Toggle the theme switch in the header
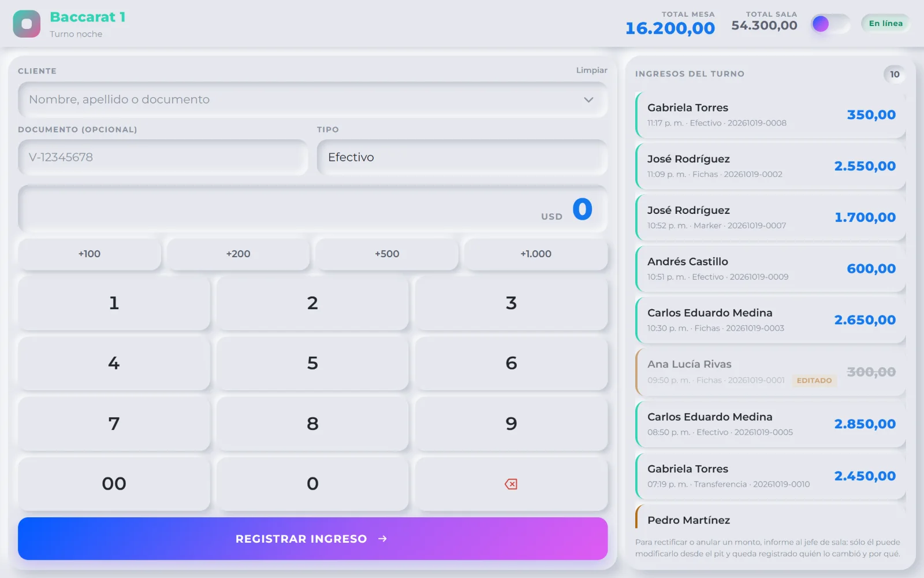This screenshot has width=924, height=578. coord(830,24)
